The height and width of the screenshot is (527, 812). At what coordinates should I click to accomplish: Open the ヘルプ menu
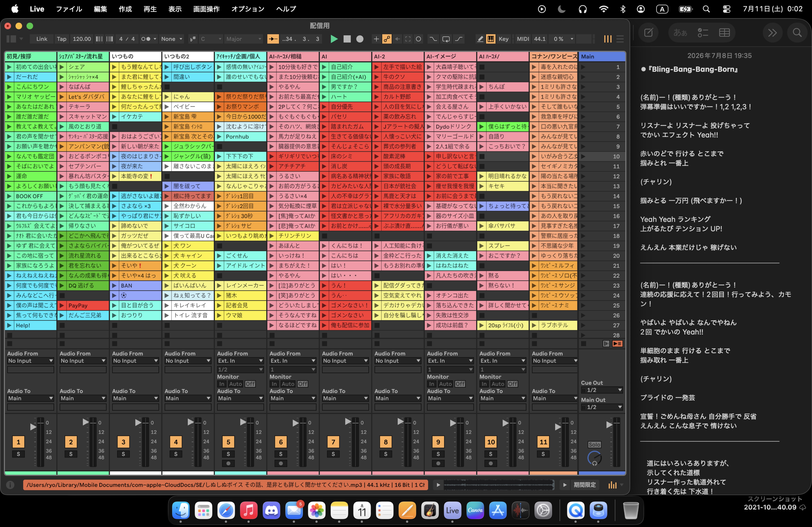(x=286, y=9)
